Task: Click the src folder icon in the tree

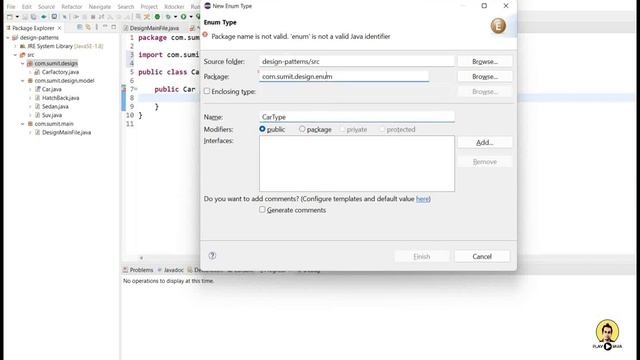Action: (22, 55)
